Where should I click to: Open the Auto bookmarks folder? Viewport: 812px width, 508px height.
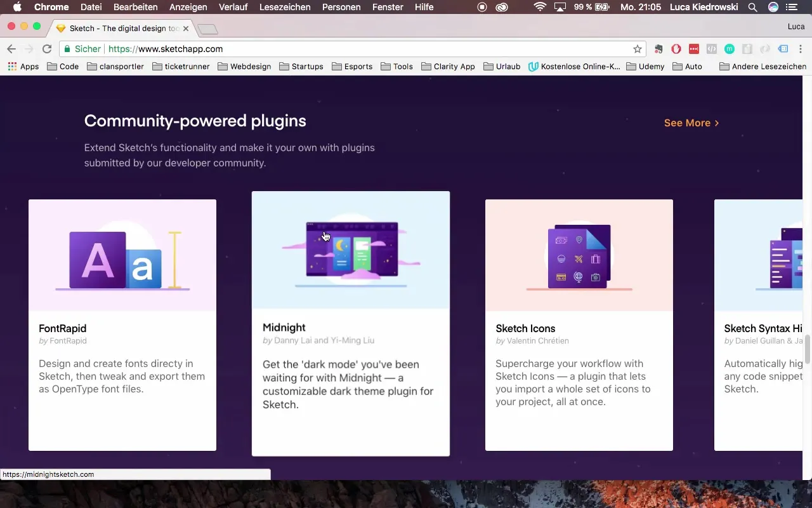(688, 66)
